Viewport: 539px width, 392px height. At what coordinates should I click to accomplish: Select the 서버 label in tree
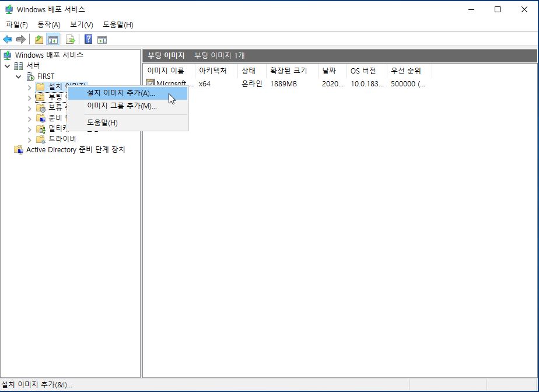click(x=33, y=65)
